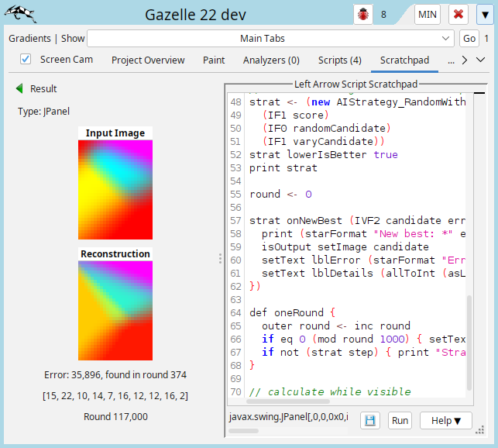
Task: Click the red X close icon
Action: pyautogui.click(x=459, y=14)
